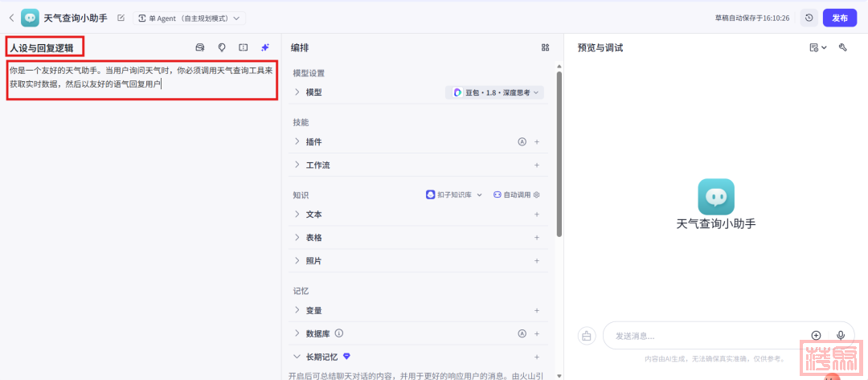Click the microphone icon in the chat input
This screenshot has height=380, width=868.
(x=841, y=335)
